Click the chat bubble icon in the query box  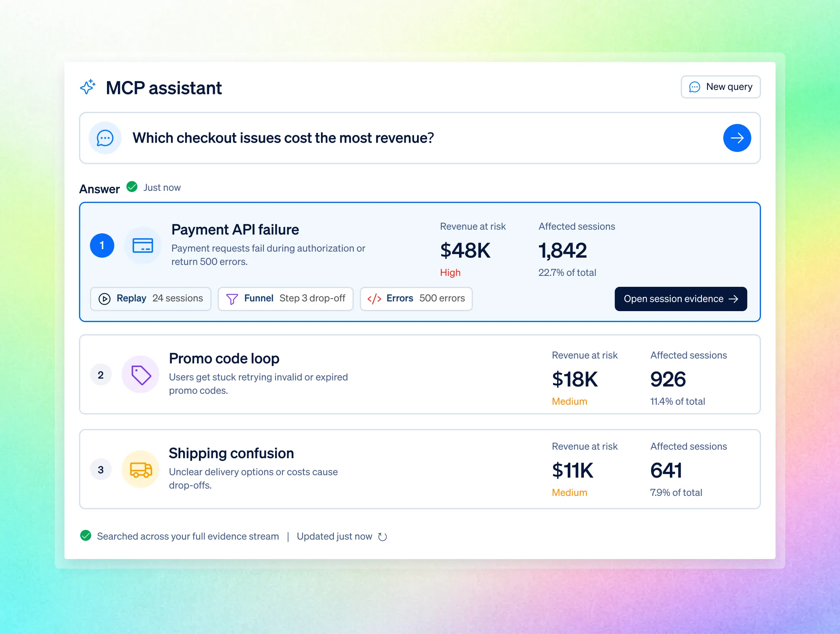click(x=105, y=138)
